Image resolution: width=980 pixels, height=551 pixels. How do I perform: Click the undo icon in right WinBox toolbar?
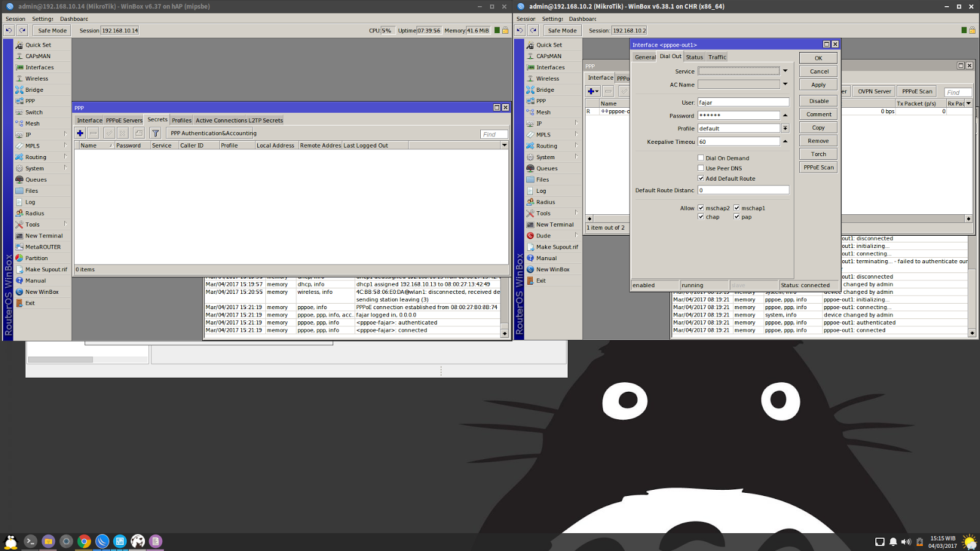pyautogui.click(x=520, y=30)
